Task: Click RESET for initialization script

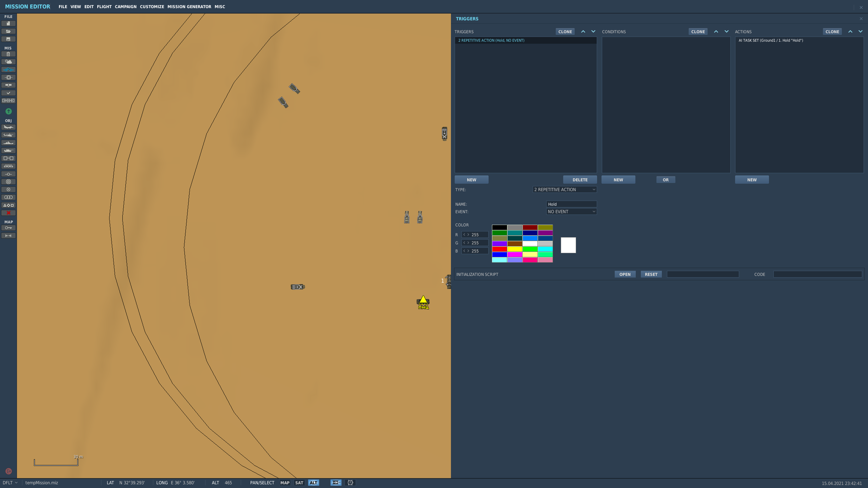Action: 651,274
